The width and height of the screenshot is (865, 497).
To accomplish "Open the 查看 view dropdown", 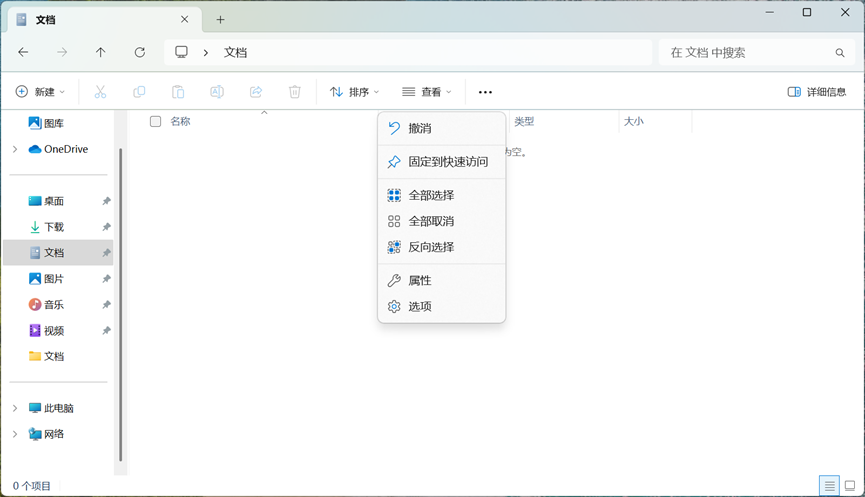I will click(427, 92).
